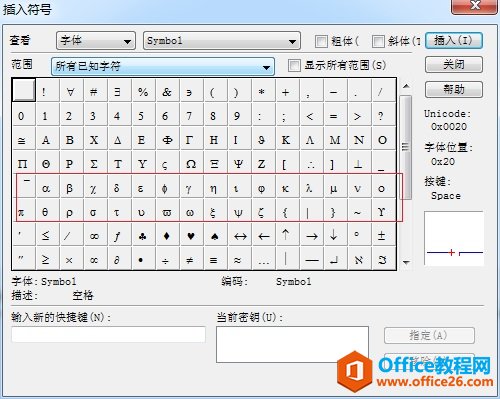
Task: Tick the 显示所有范围 checkbox
Action: pos(294,65)
